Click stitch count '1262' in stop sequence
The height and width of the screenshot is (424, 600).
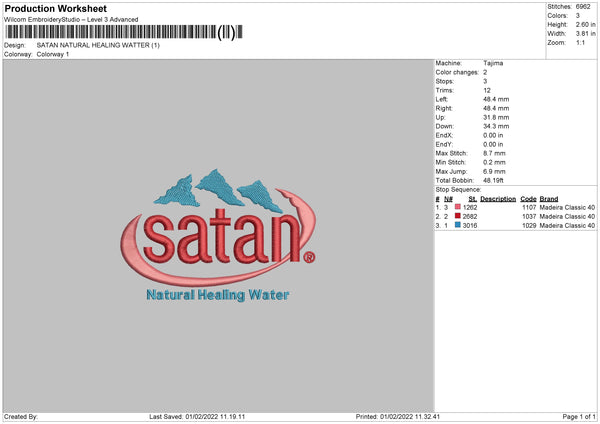pyautogui.click(x=470, y=207)
